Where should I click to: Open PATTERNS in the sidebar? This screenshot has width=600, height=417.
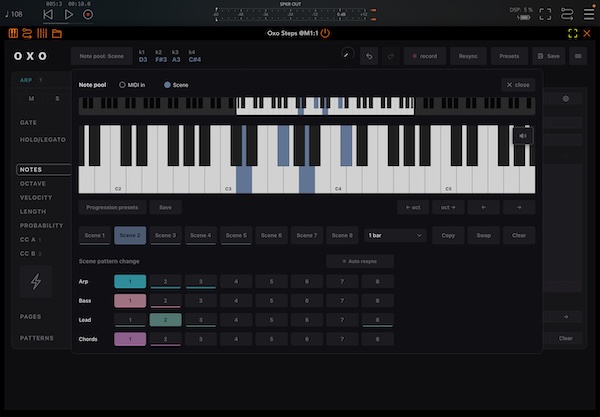[37, 338]
